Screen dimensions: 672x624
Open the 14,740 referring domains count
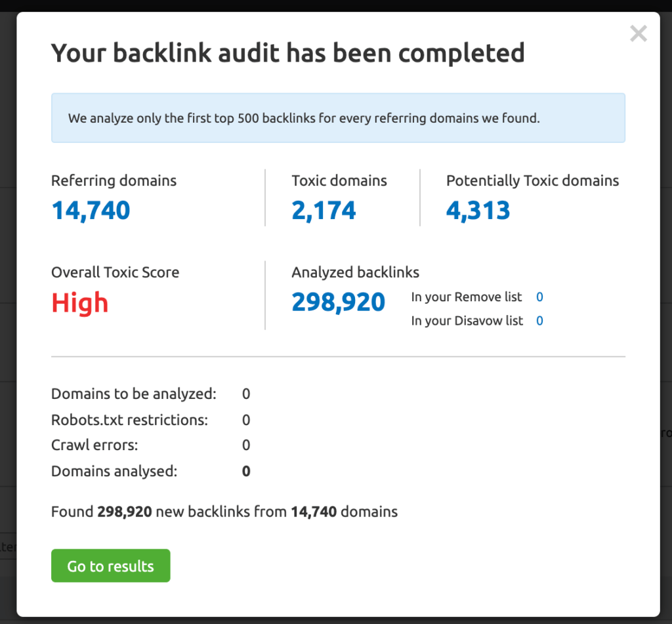click(91, 211)
